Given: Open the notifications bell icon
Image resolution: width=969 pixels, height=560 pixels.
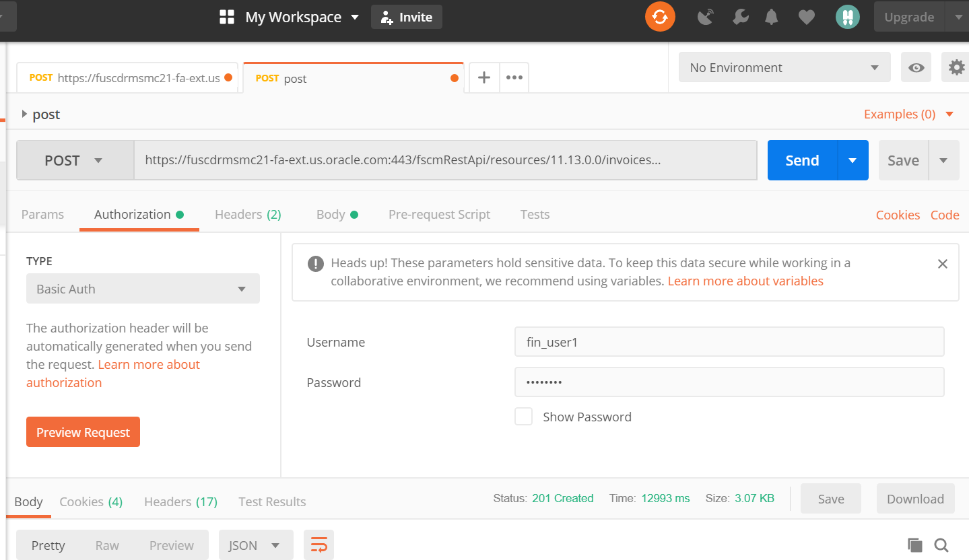Looking at the screenshot, I should click(772, 17).
